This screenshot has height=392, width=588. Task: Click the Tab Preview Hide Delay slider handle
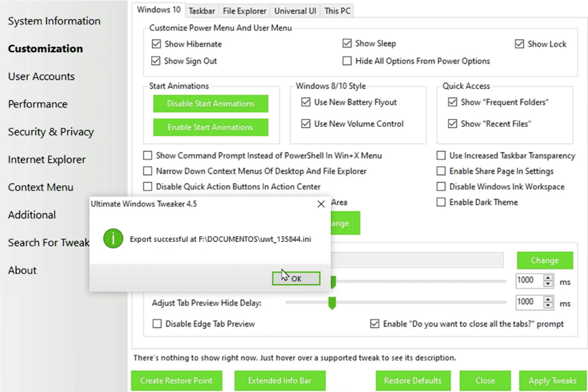click(x=332, y=302)
